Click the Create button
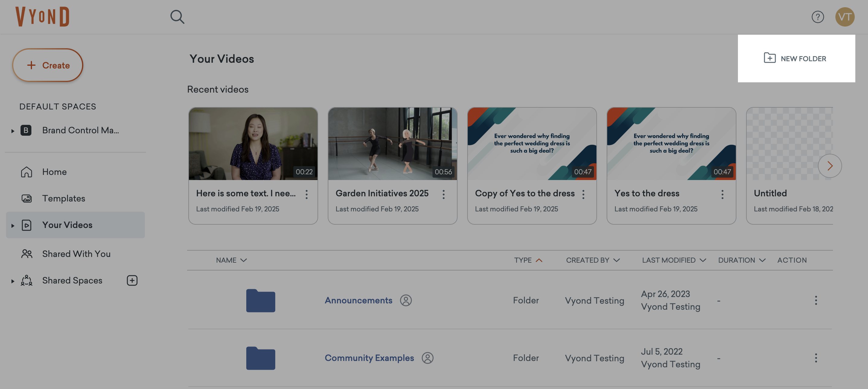Image resolution: width=868 pixels, height=389 pixels. pos(48,65)
